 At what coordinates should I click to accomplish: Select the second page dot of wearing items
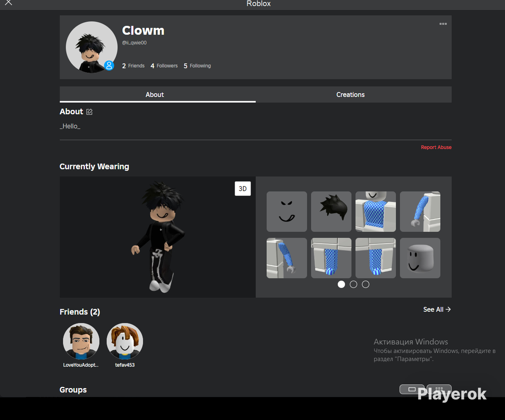click(x=353, y=284)
